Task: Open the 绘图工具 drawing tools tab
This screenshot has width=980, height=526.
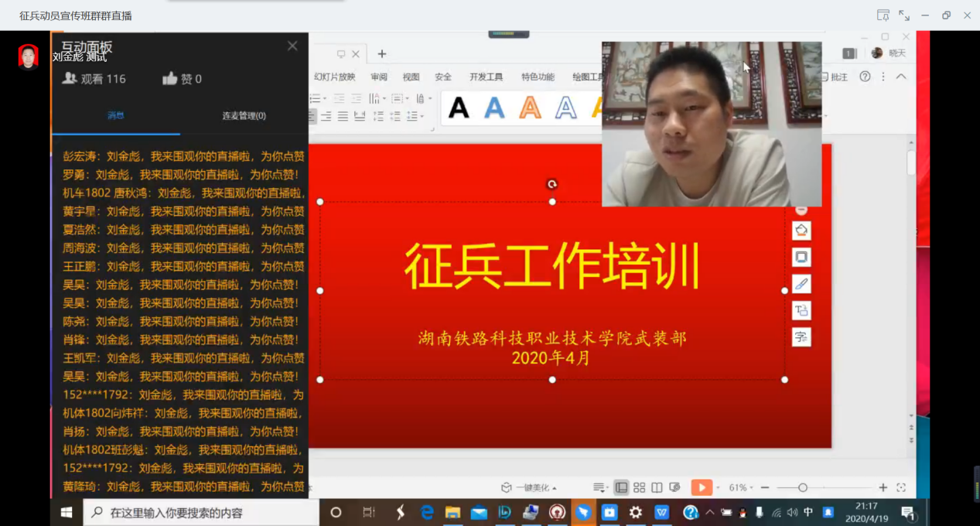Action: pyautogui.click(x=588, y=77)
